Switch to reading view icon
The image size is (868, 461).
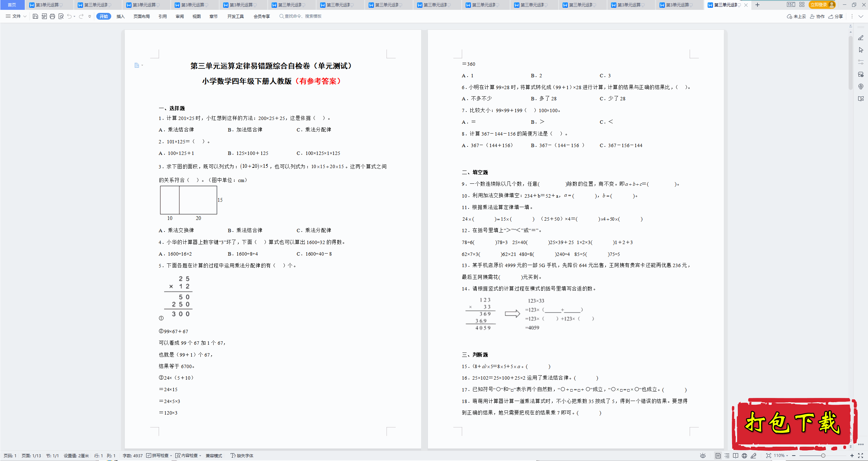coord(735,456)
